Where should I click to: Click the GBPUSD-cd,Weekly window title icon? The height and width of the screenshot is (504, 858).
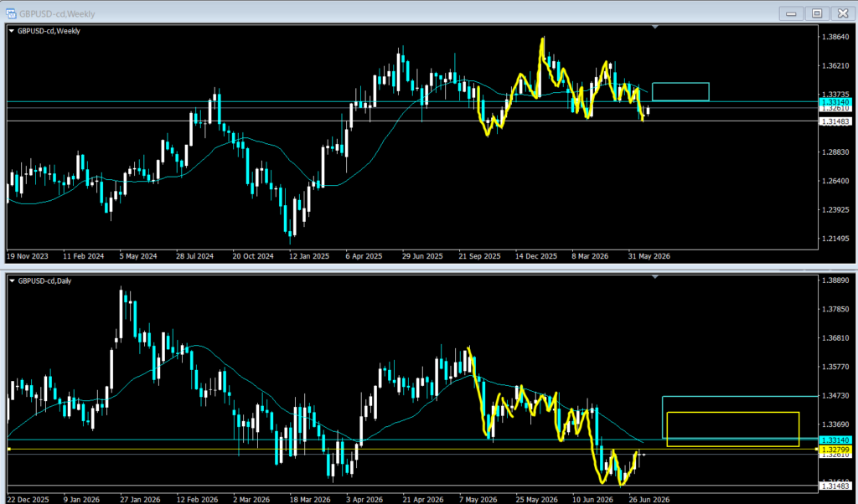click(11, 13)
